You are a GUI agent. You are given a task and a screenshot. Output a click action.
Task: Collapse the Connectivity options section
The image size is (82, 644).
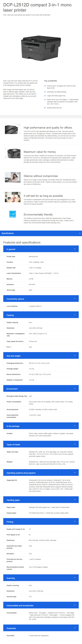pos(75,299)
